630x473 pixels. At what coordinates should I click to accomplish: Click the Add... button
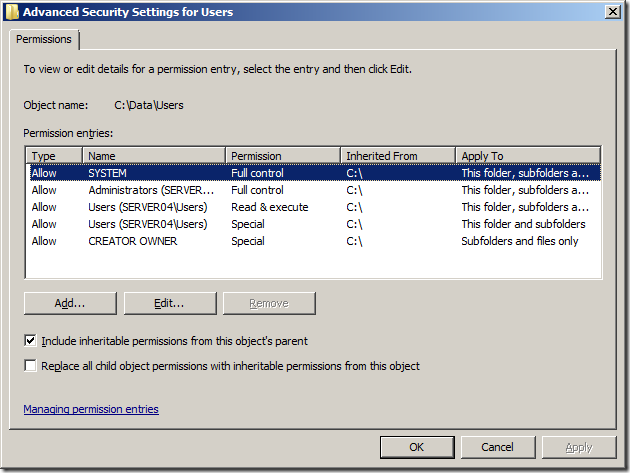(x=70, y=303)
